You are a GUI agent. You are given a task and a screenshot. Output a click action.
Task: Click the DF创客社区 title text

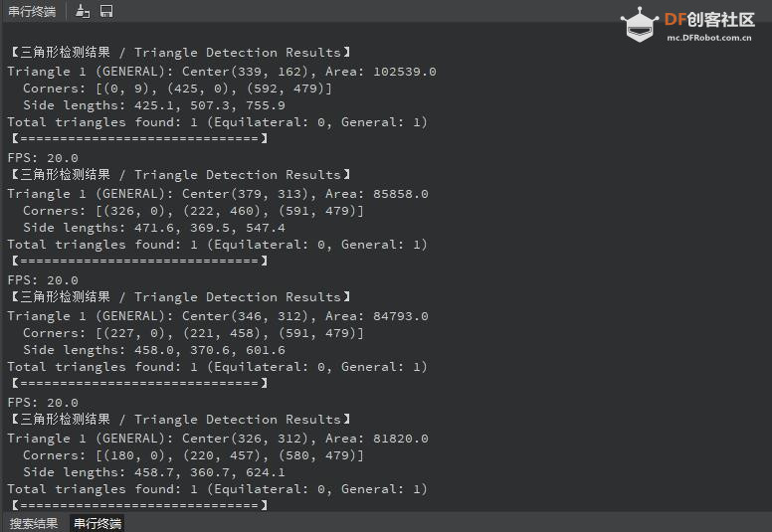point(708,19)
